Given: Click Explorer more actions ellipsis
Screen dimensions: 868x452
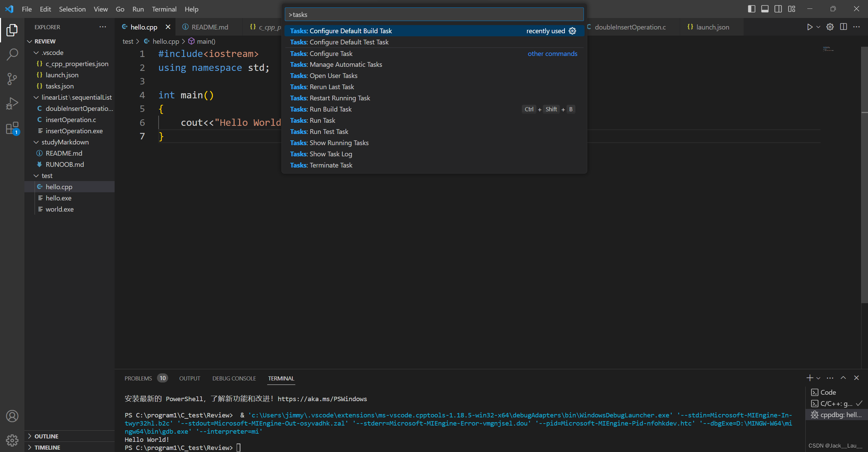Looking at the screenshot, I should point(103,27).
